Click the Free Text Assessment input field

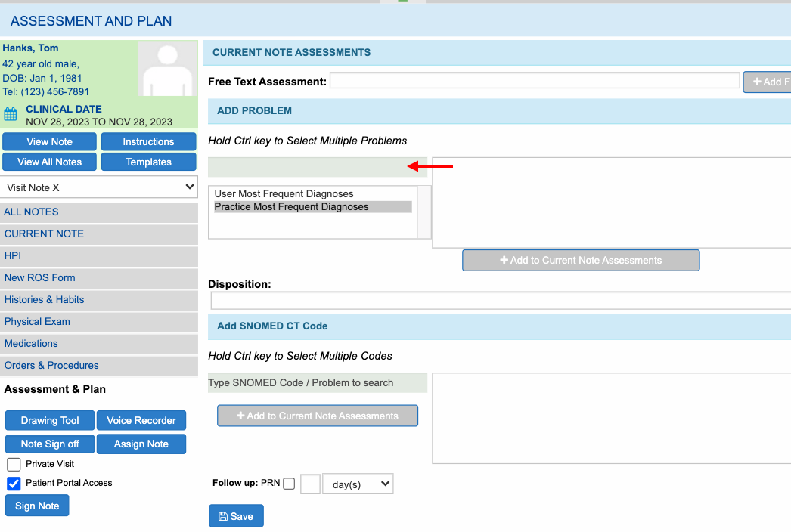point(534,81)
